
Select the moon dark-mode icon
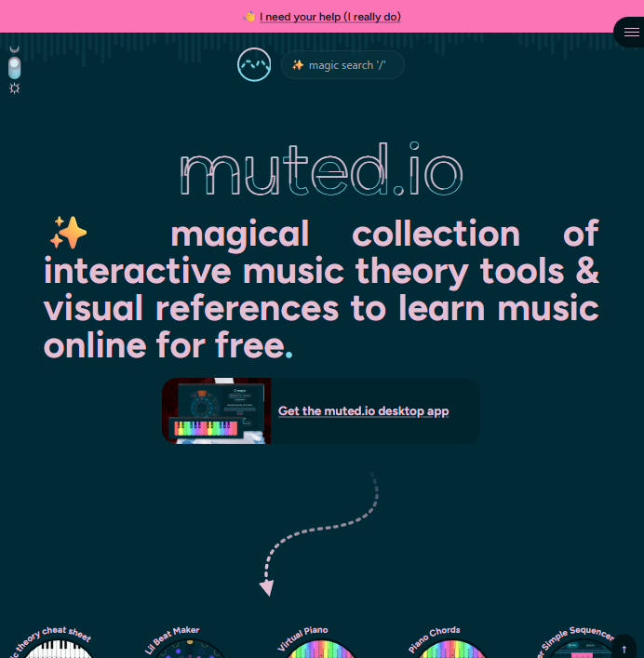coord(15,49)
